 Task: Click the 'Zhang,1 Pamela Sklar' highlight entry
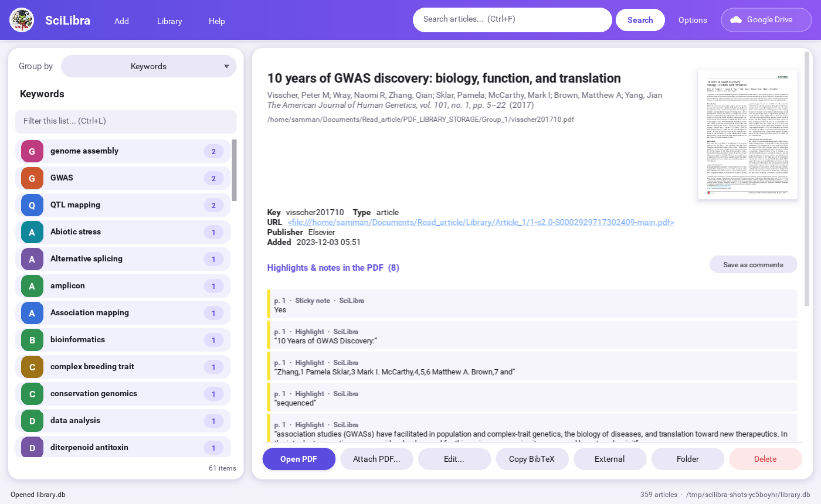[x=532, y=366]
